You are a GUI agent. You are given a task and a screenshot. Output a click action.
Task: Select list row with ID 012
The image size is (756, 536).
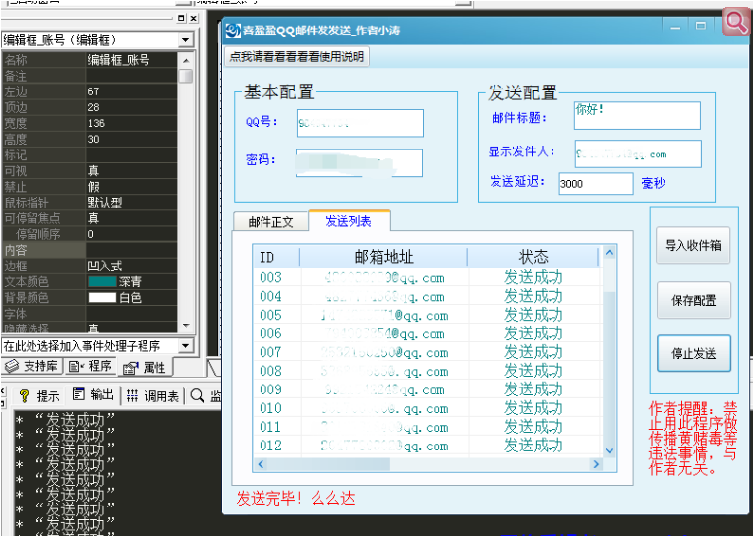tap(428, 446)
